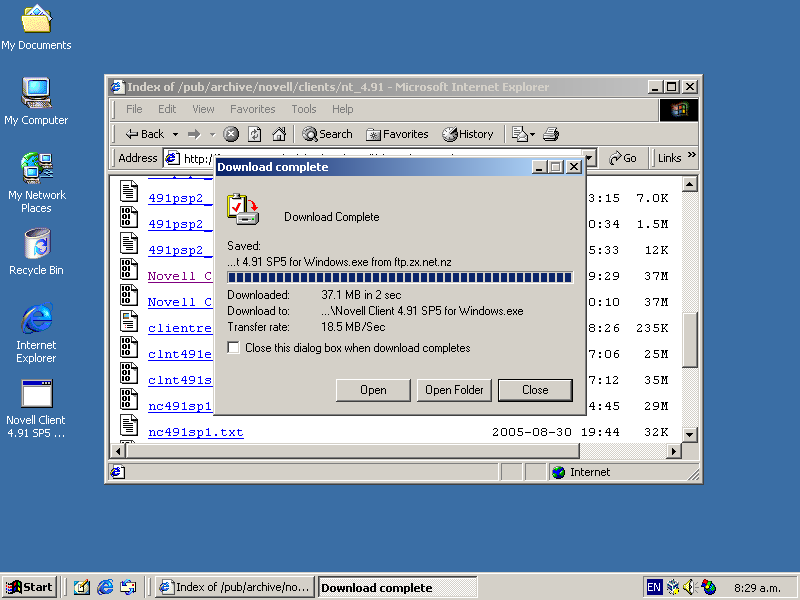Open the nc491sp1.txt file link
The width and height of the screenshot is (800, 600).
pyautogui.click(x=195, y=432)
